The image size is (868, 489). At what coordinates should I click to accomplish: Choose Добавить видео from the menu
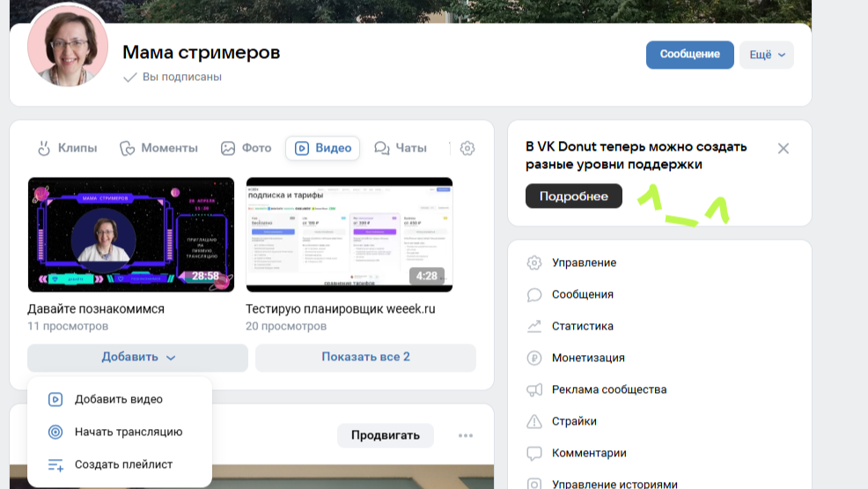coord(119,399)
